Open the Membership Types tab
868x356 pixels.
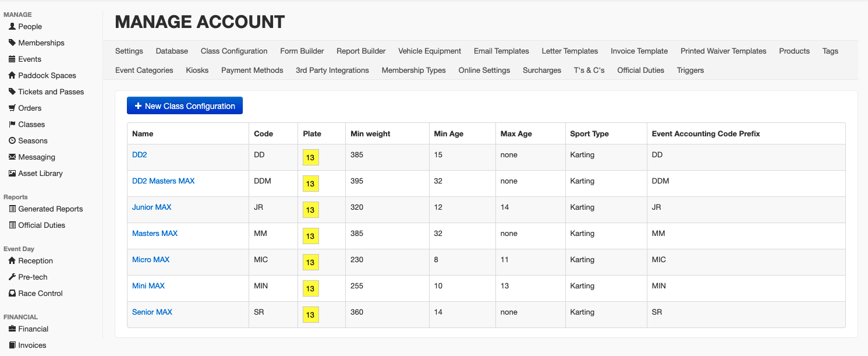click(x=413, y=71)
